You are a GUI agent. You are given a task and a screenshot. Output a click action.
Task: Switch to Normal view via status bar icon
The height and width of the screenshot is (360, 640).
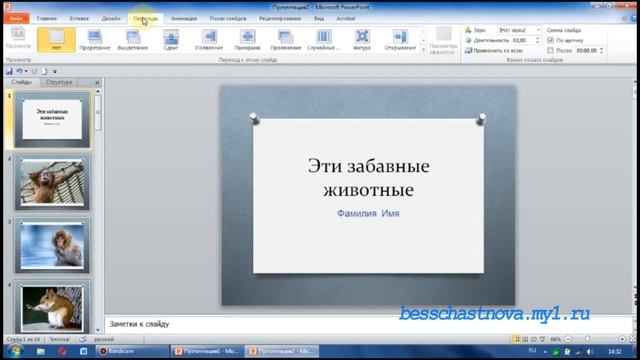click(x=516, y=339)
